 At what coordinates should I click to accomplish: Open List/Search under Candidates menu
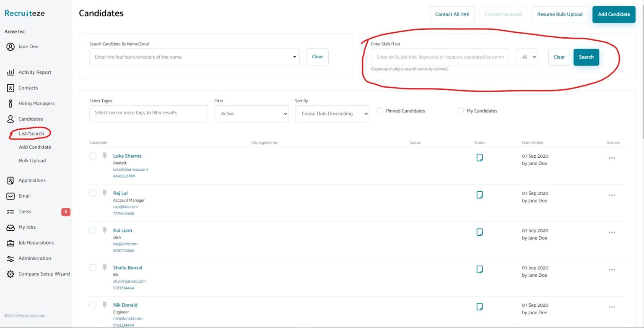pyautogui.click(x=31, y=133)
